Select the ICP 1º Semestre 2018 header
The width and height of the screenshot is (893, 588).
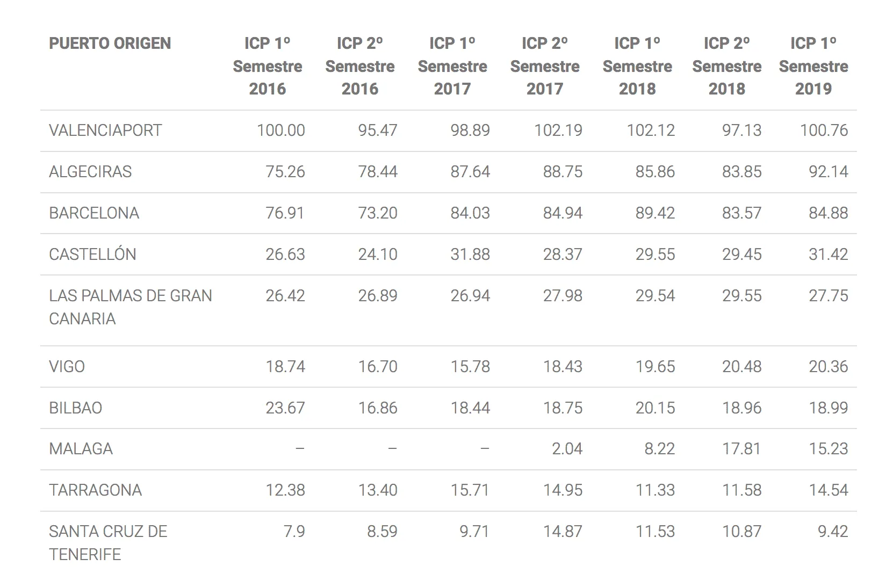pos(637,66)
